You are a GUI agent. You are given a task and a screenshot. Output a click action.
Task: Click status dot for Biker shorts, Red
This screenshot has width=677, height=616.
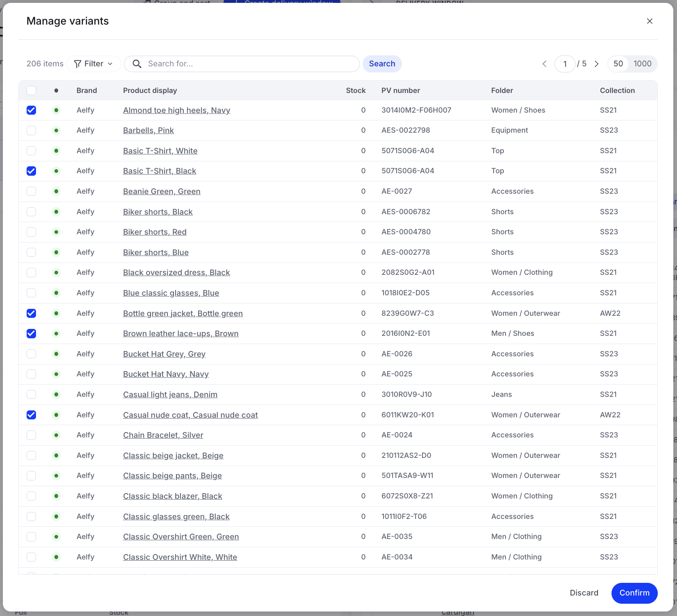coord(56,232)
